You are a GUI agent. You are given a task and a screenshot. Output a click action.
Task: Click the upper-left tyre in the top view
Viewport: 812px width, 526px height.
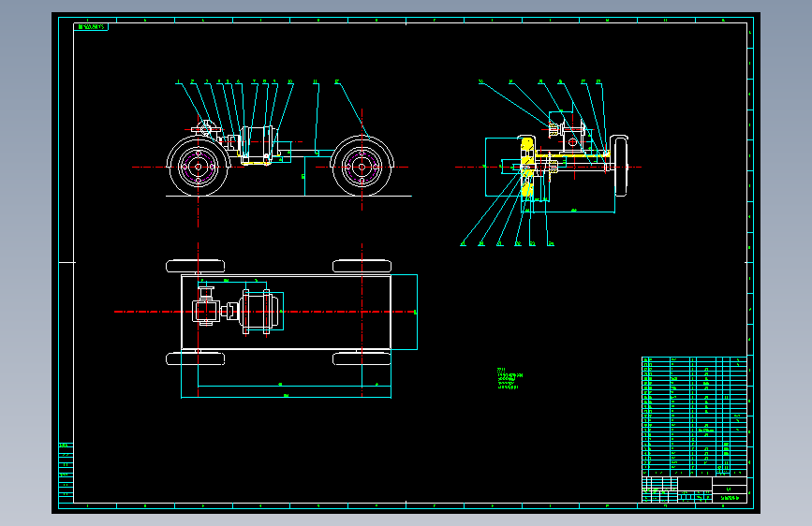195,266
